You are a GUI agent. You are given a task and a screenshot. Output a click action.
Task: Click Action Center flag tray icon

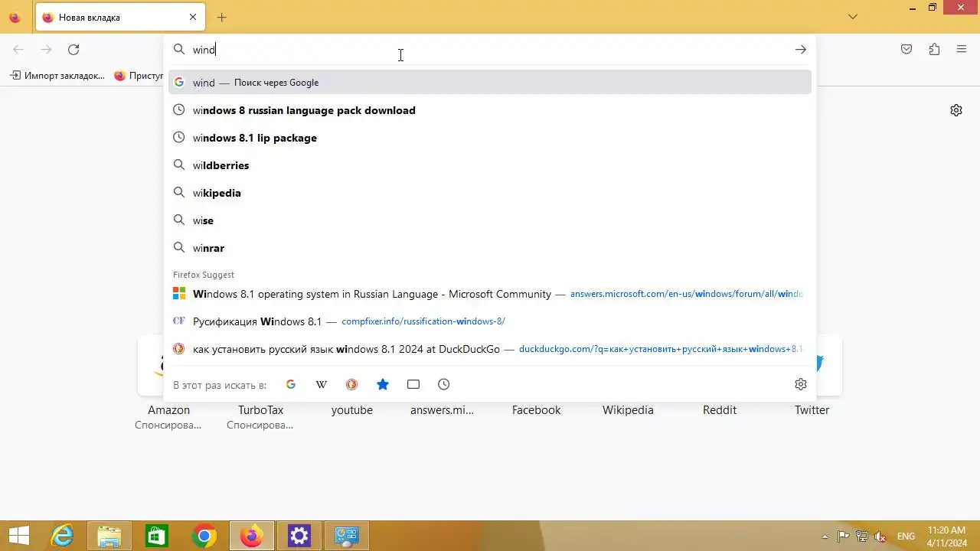[x=844, y=536]
